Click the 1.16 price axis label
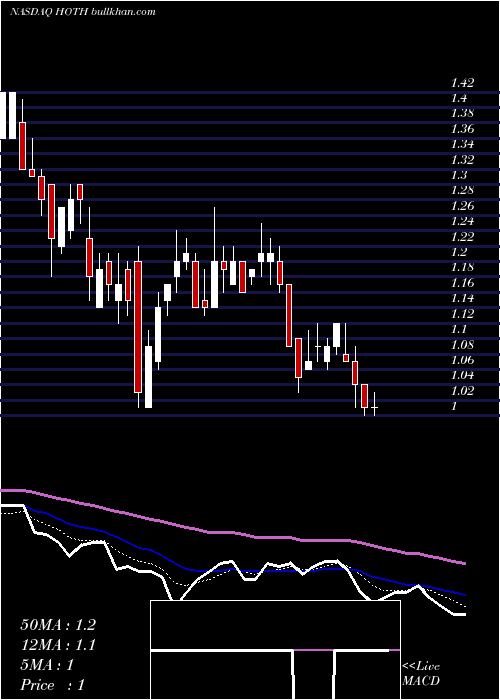Image resolution: width=500 pixels, height=700 pixels. point(462,283)
